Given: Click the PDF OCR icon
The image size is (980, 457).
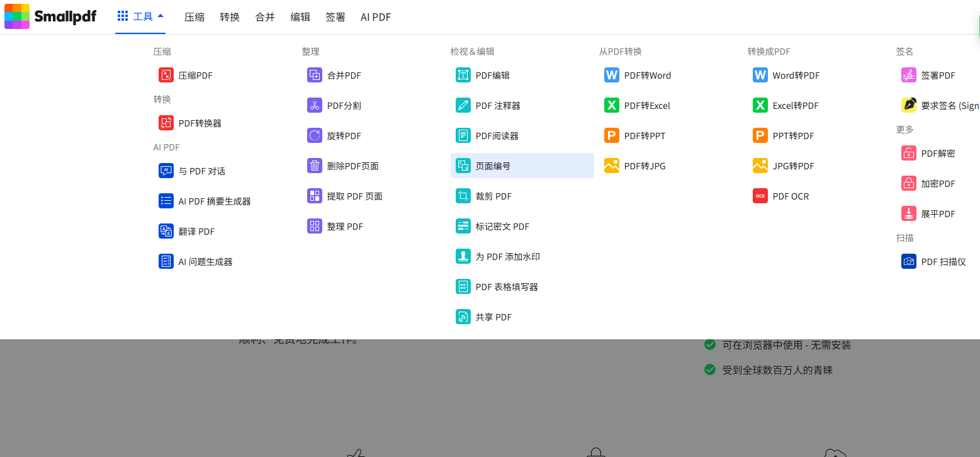Looking at the screenshot, I should [760, 196].
